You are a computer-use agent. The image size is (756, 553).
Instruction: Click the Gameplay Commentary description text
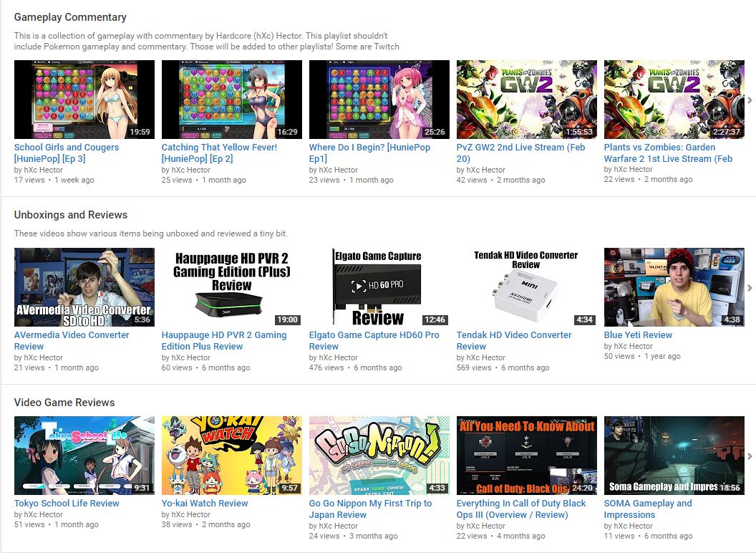(x=207, y=41)
